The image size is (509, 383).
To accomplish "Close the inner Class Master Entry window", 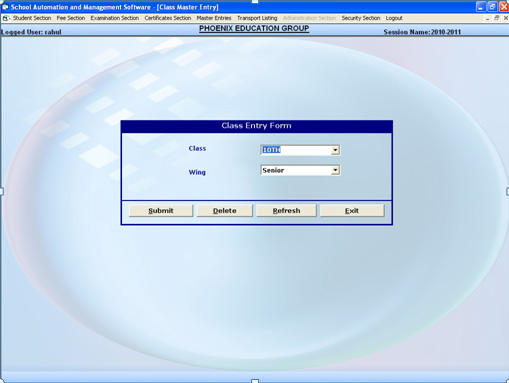I will click(x=505, y=18).
